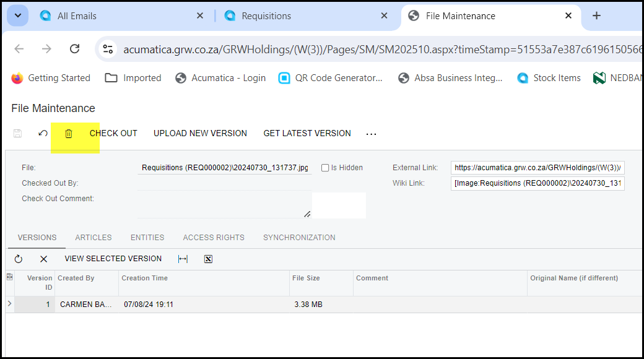Click the delete row X icon
Screen dimensions: 644x359
pos(43,259)
